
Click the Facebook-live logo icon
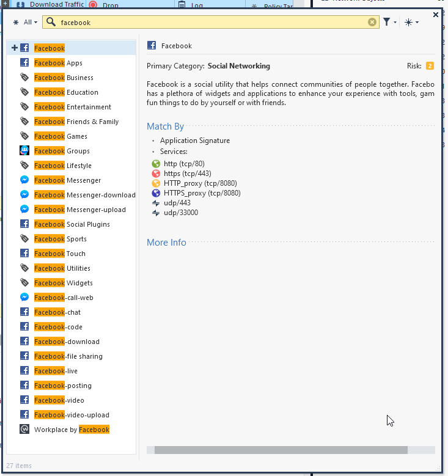(x=24, y=371)
